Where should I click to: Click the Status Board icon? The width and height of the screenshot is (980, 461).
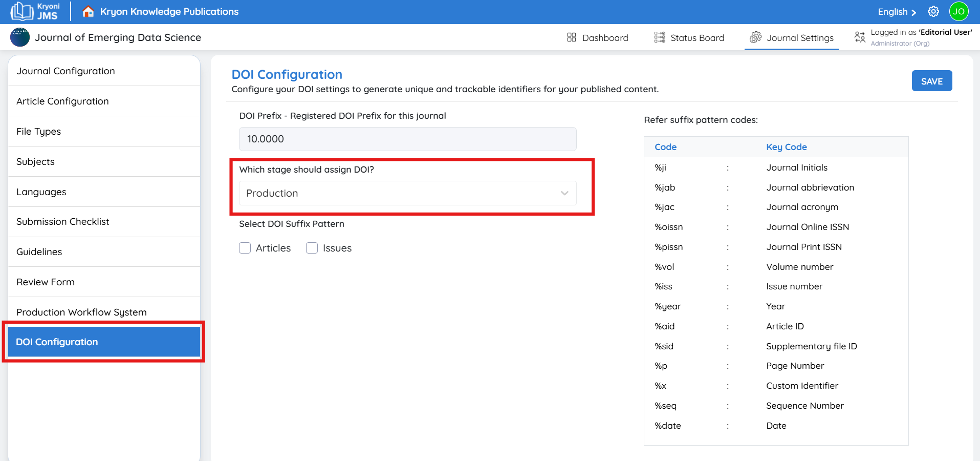(660, 37)
